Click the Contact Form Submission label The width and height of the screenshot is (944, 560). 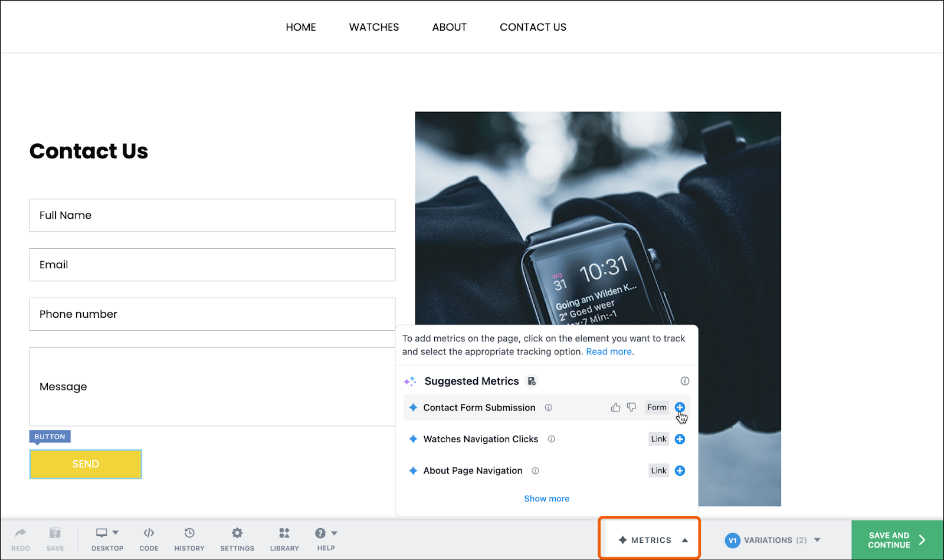pos(479,407)
